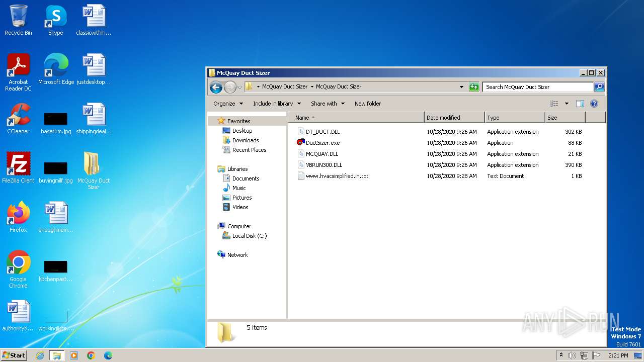Open shippingdeal Word document on desktop
The image size is (644, 362).
point(94,119)
